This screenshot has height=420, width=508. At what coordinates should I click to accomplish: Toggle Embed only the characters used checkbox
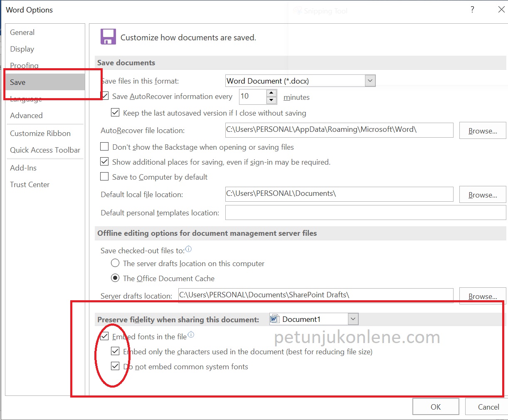coord(115,351)
